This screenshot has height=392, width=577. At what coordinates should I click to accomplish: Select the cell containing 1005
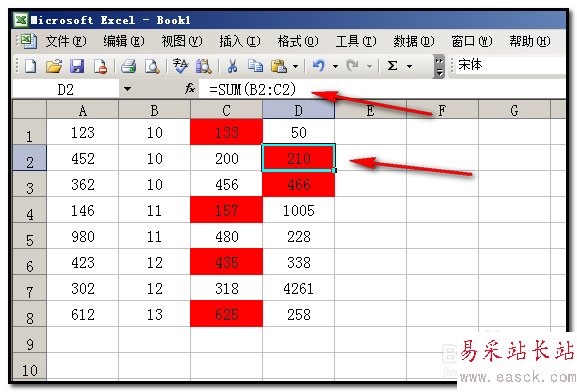point(298,210)
